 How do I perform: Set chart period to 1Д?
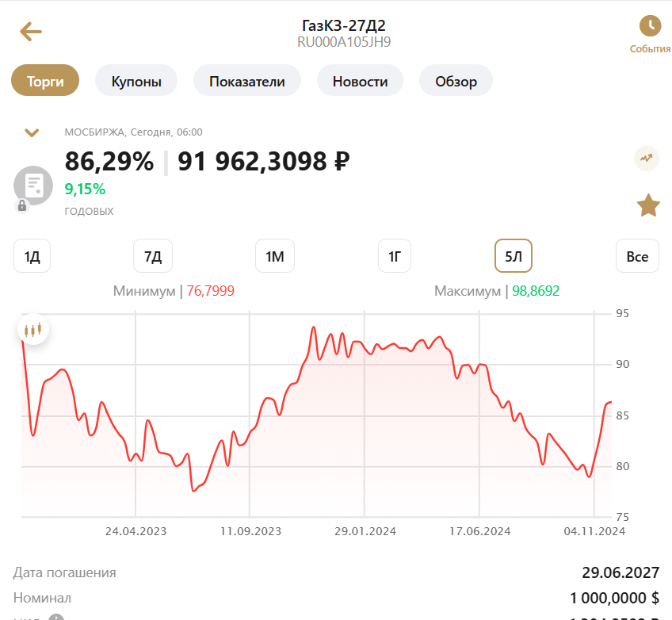pos(32,256)
